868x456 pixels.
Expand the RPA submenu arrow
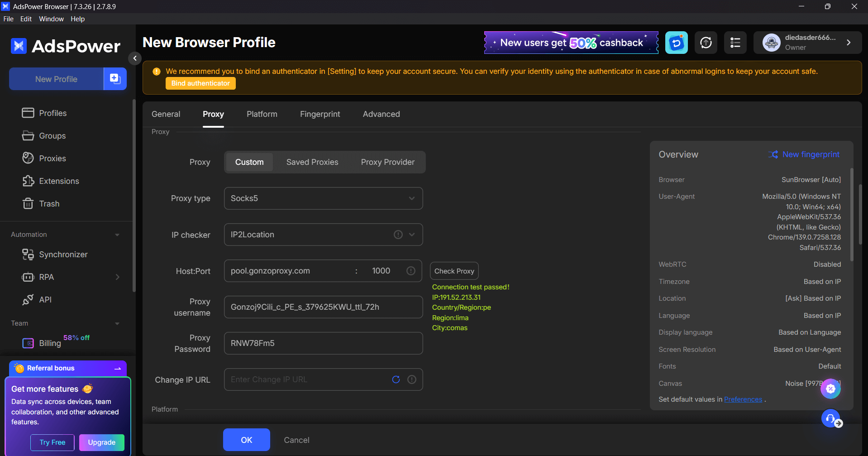click(118, 277)
